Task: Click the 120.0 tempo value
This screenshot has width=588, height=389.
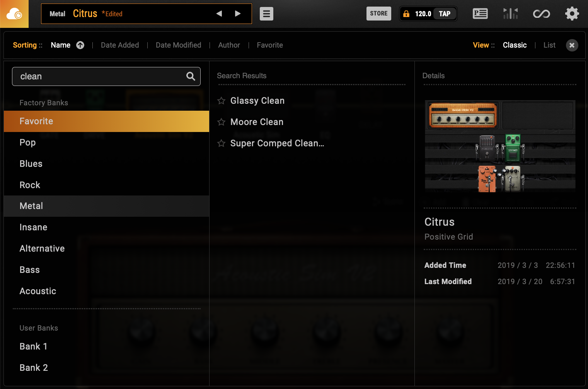Action: (x=423, y=14)
